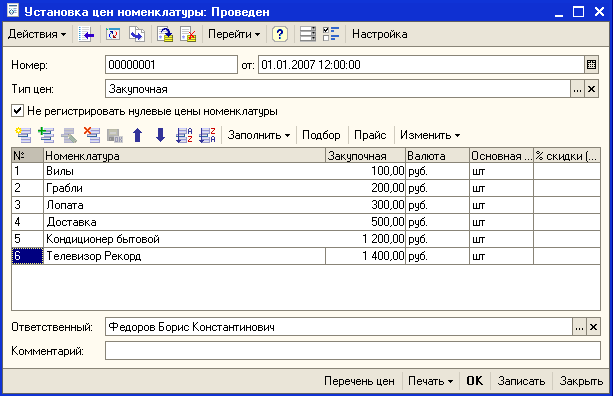Click the Записать button
This screenshot has height=396, width=614.
[521, 381]
